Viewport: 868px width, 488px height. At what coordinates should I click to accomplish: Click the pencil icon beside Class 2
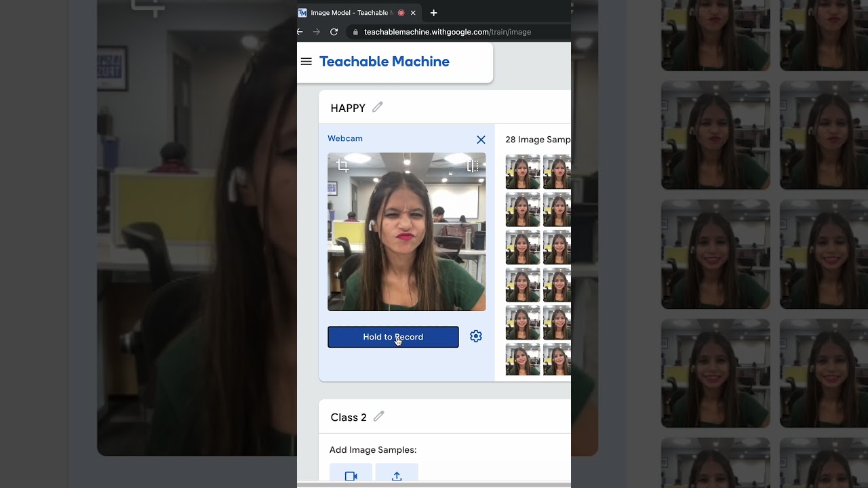(x=379, y=416)
